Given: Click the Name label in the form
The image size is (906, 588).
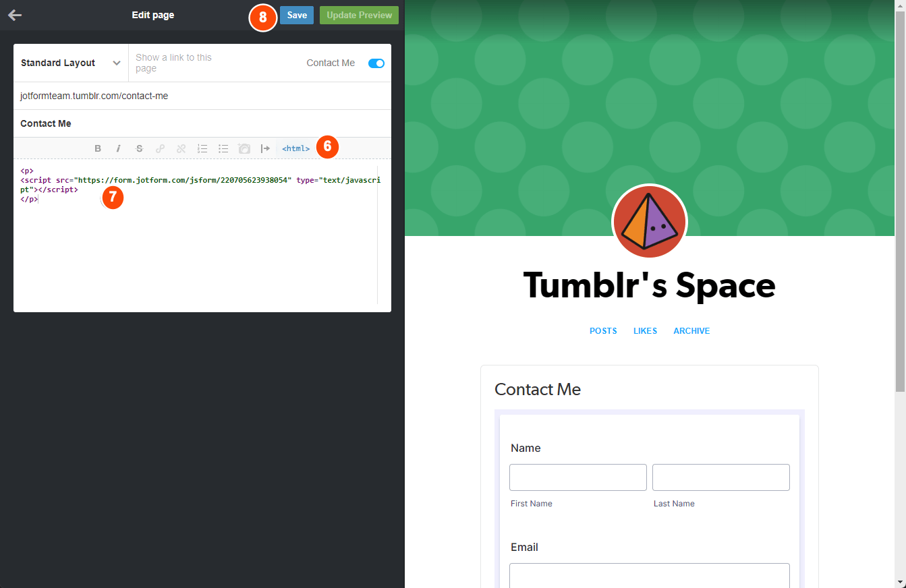Looking at the screenshot, I should 526,448.
